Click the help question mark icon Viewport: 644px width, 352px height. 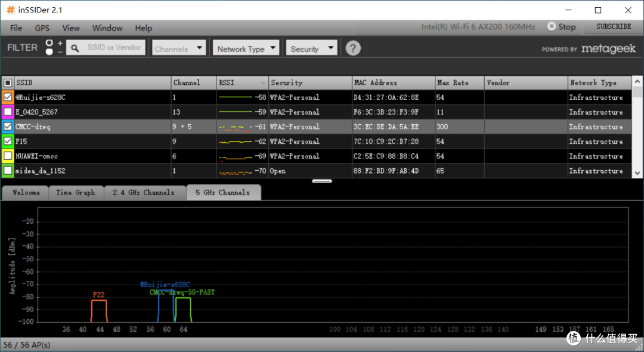[x=353, y=48]
